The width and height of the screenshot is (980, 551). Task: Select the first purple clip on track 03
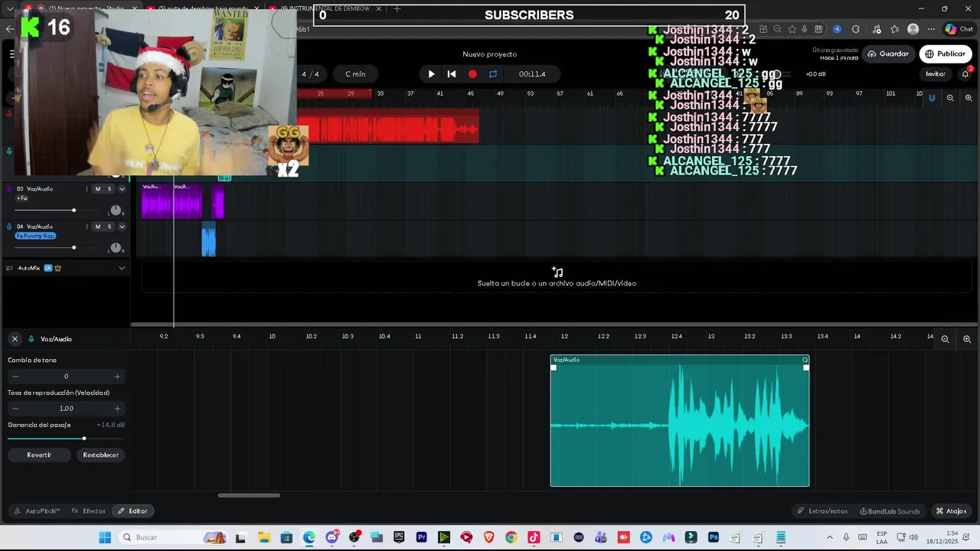point(157,201)
